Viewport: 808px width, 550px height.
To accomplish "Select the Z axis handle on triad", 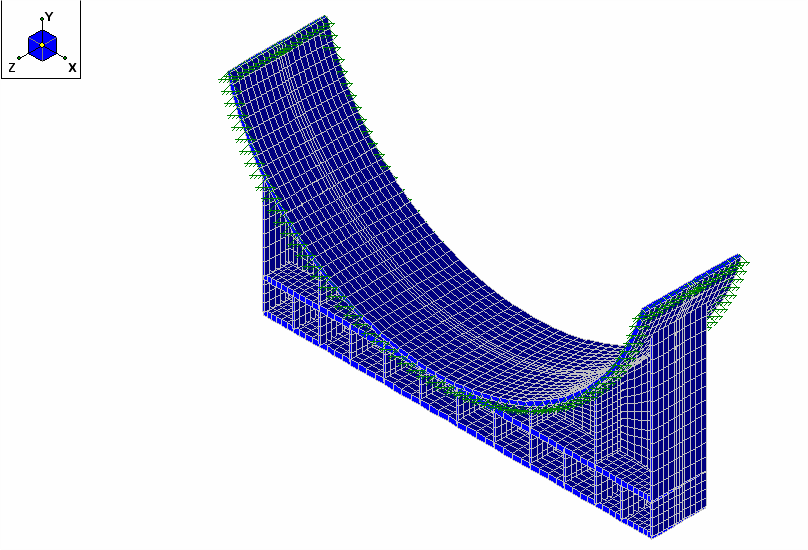I will click(19, 58).
